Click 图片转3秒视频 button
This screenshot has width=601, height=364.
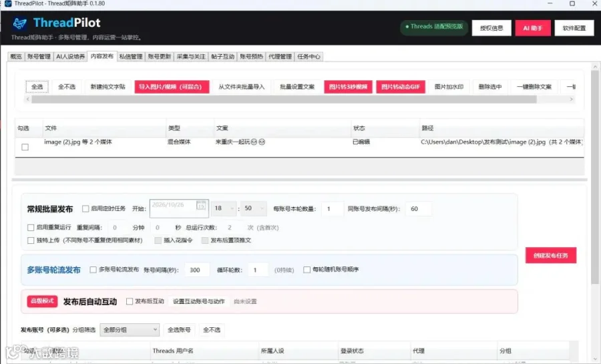[x=348, y=87]
